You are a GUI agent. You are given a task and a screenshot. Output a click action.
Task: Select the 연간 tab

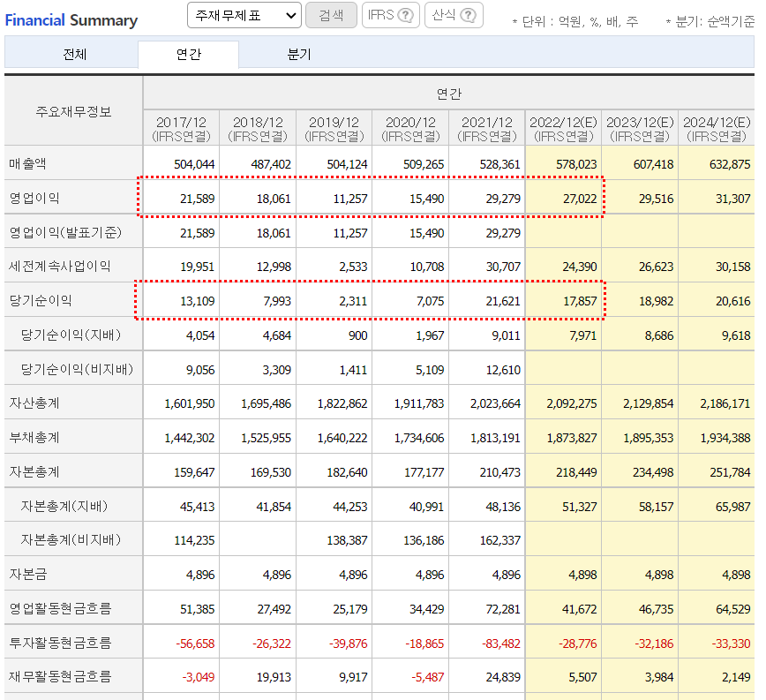click(189, 54)
